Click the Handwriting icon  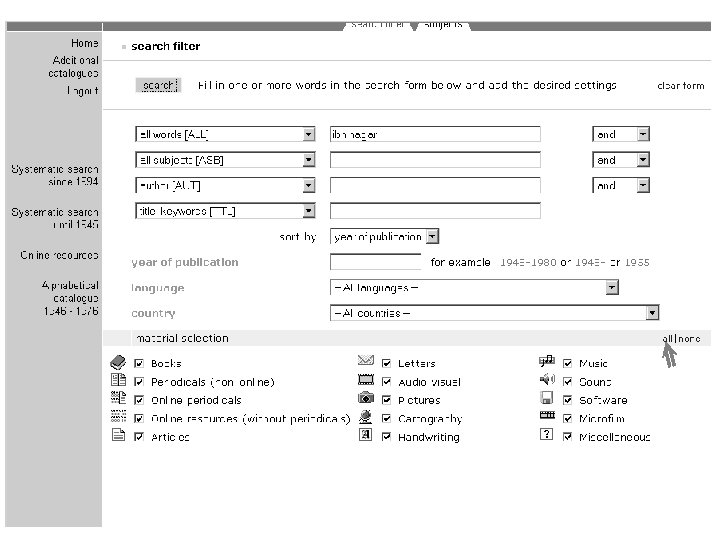click(x=366, y=434)
